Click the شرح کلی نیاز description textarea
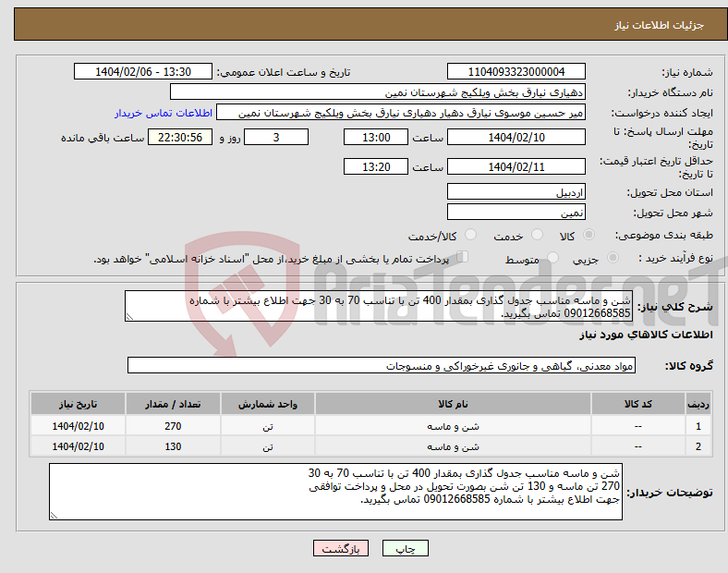 379,306
